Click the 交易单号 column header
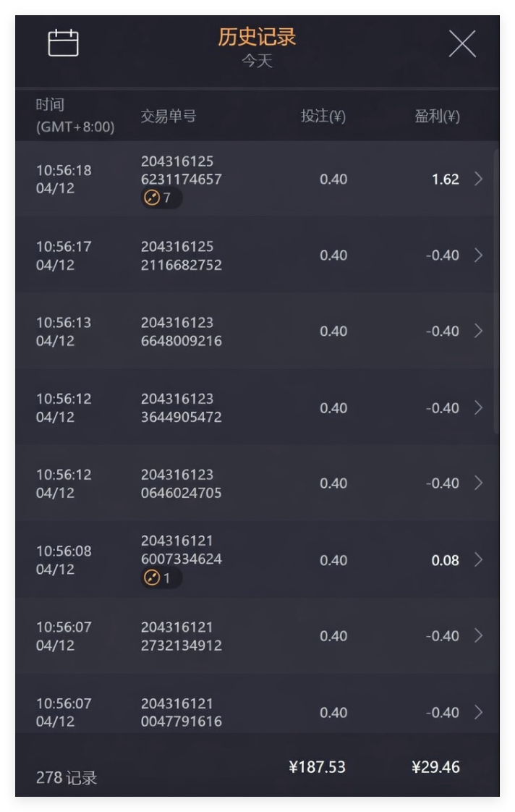 point(168,117)
